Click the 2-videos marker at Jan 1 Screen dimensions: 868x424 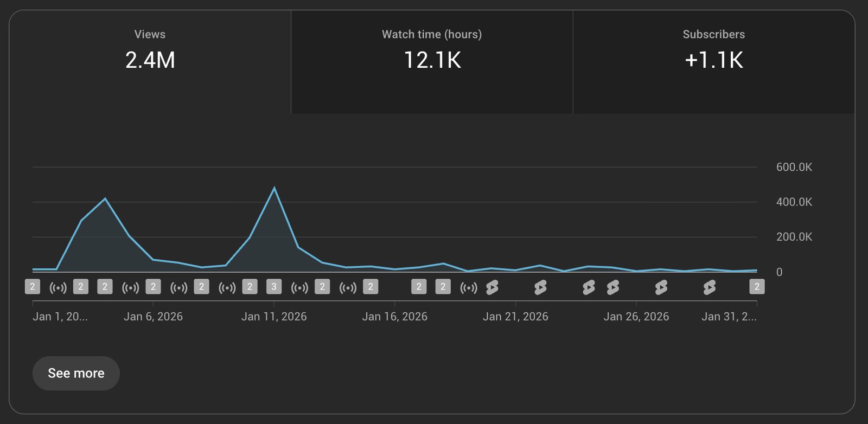click(x=33, y=287)
